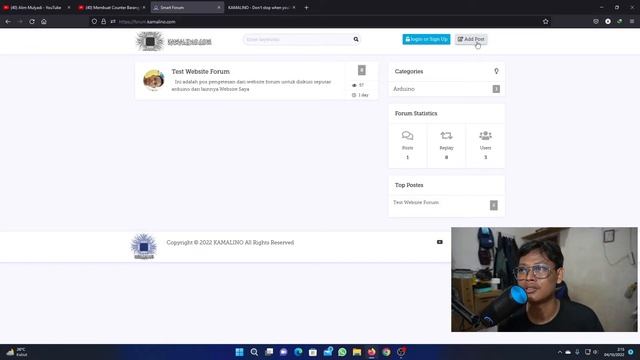Launch Microsoft Edge from taskbar
Screen dimensions: 640x360
click(x=298, y=352)
